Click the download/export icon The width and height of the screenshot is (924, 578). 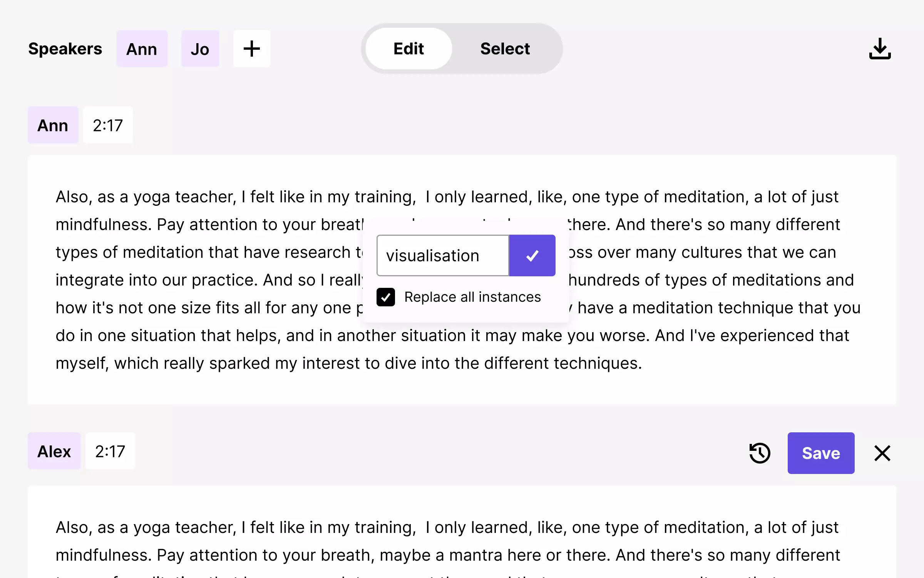tap(879, 48)
